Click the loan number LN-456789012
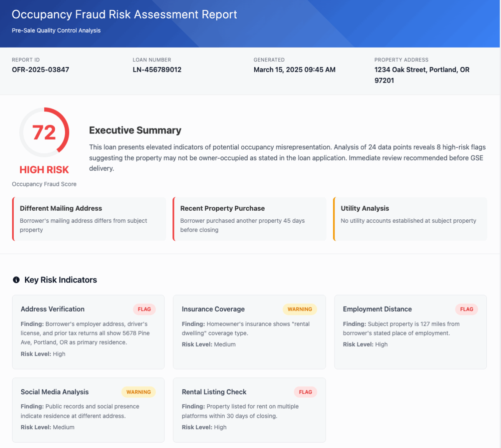 (157, 70)
